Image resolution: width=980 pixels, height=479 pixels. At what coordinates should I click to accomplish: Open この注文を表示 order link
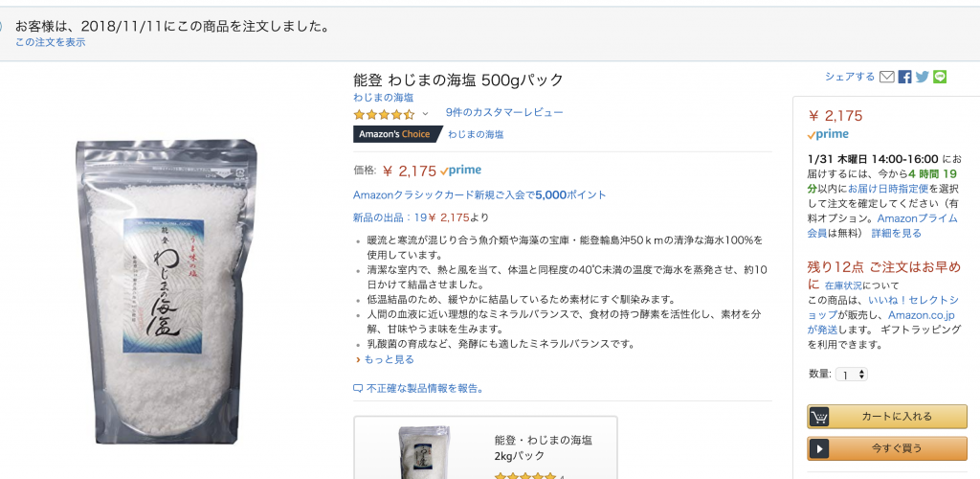pyautogui.click(x=50, y=42)
